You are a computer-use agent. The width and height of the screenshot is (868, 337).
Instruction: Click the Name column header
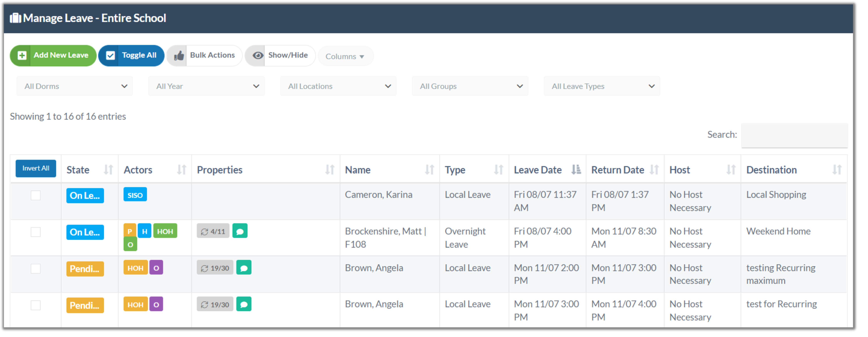358,169
